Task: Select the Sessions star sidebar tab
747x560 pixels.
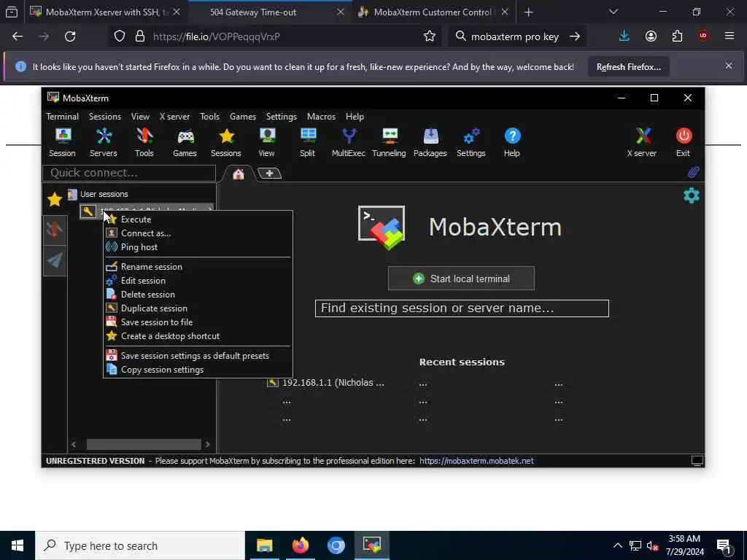Action: coord(55,200)
